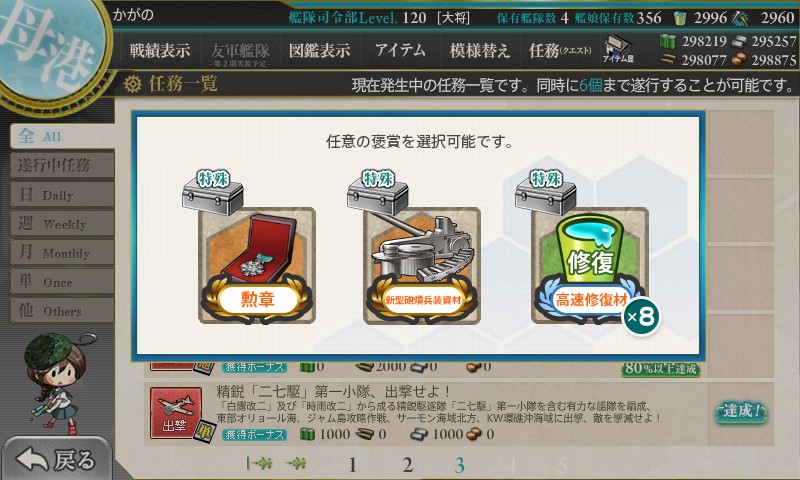Pick the 新型砲熕兵装資材 gun material reward
The height and width of the screenshot is (480, 800).
[x=422, y=265]
